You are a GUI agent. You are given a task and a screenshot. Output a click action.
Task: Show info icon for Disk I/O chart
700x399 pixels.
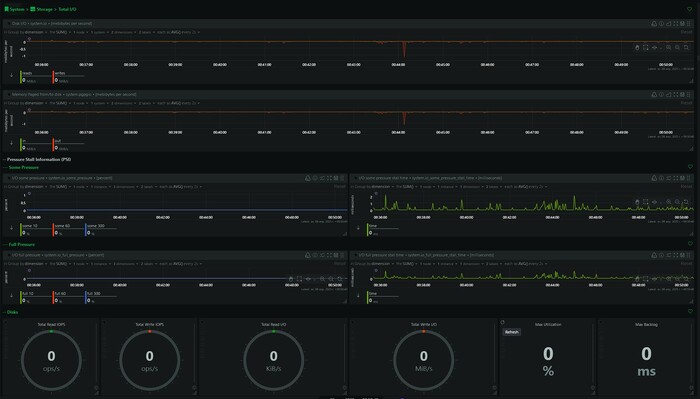pos(661,24)
